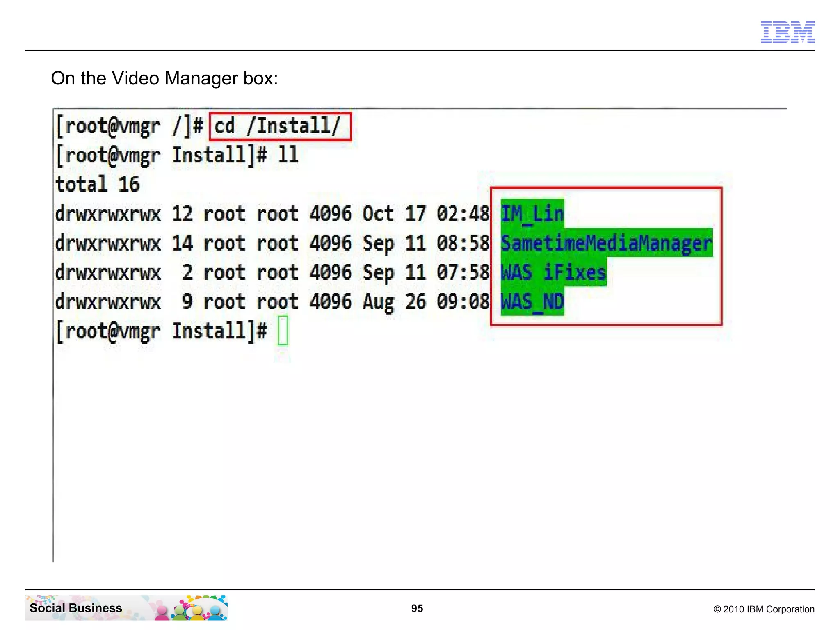
Task: Click the Aug 26 09:08 timestamp
Action: (x=425, y=302)
